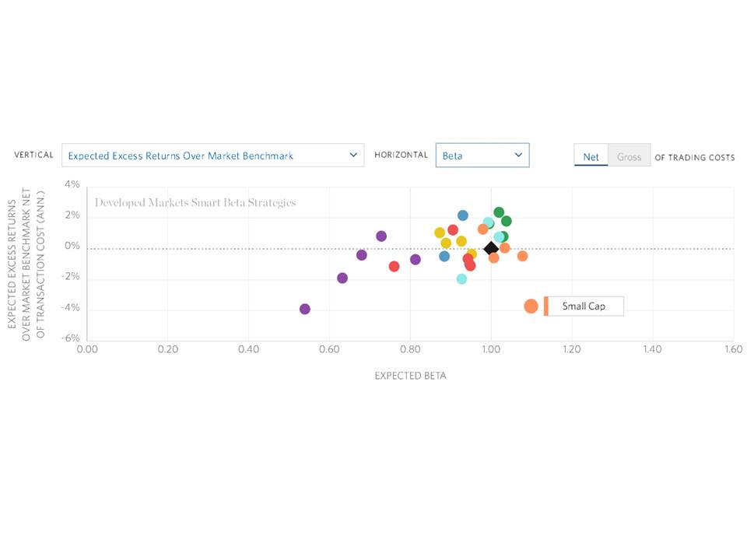Switch to Net of trading costs

coord(591,156)
